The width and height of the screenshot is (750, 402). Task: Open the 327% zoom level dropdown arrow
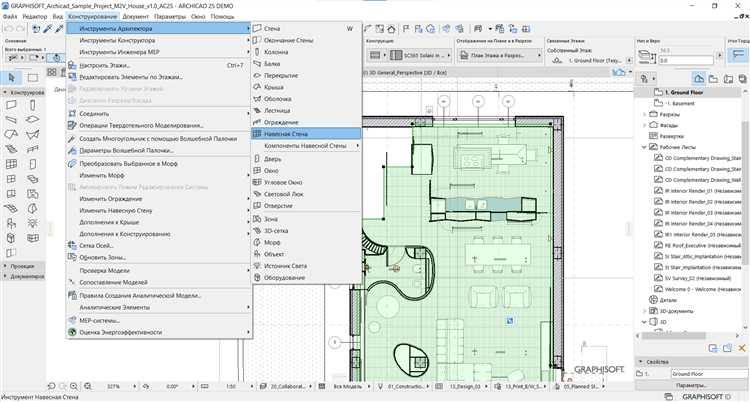click(134, 386)
